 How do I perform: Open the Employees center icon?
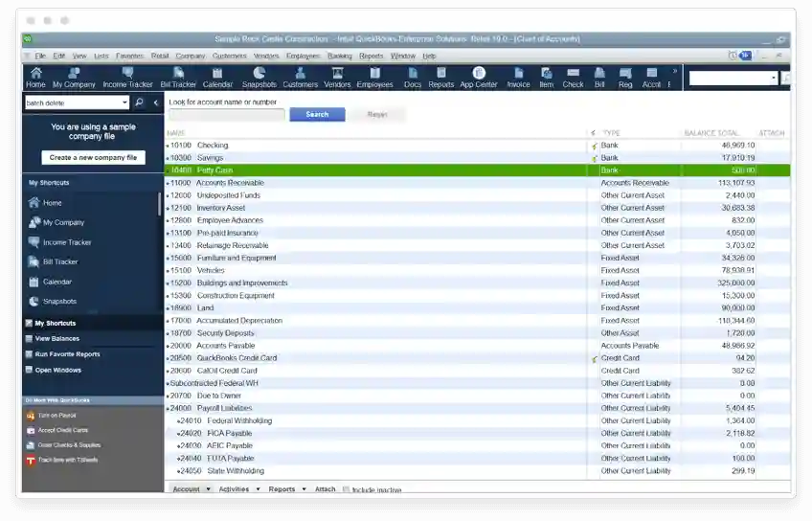point(375,78)
